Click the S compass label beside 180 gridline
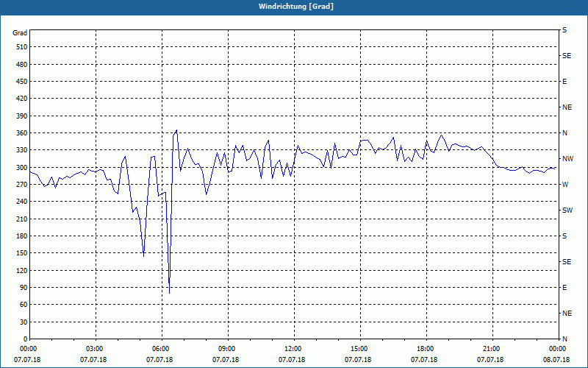This screenshot has width=588, height=368. (564, 236)
